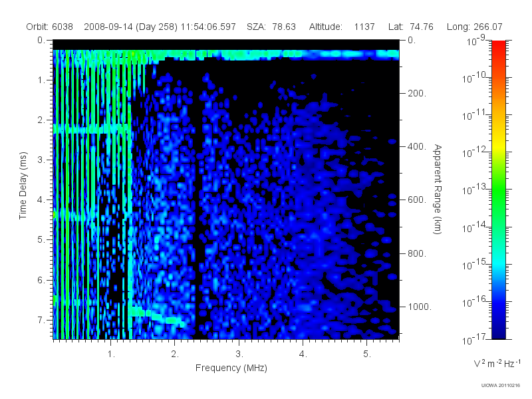Click the 10^-9 color scale label
The width and height of the screenshot is (532, 399).
476,41
